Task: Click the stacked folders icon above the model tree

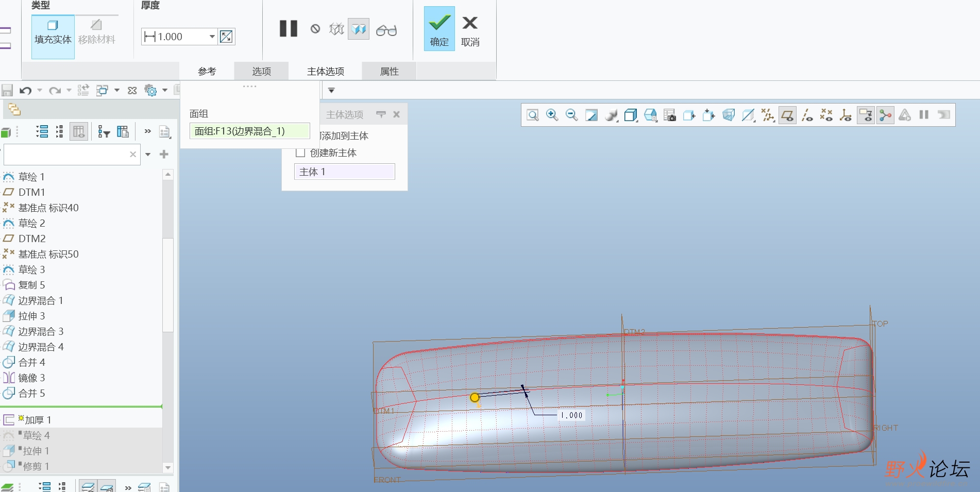Action: [14, 110]
